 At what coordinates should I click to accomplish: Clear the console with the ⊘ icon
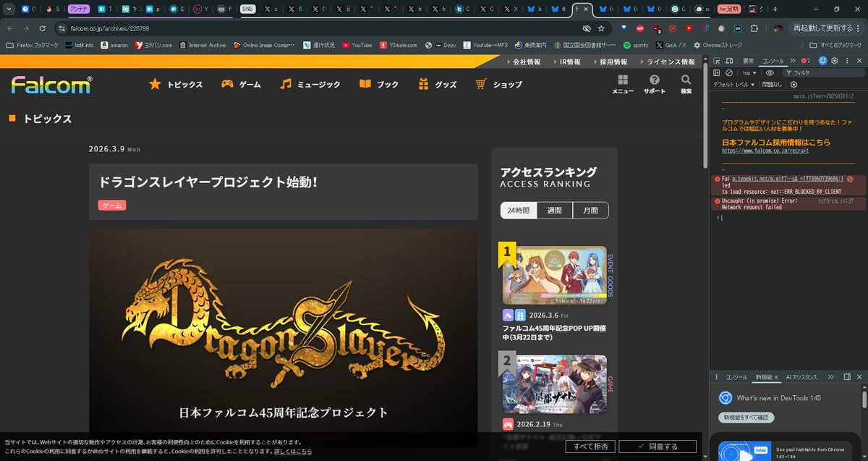click(x=728, y=73)
